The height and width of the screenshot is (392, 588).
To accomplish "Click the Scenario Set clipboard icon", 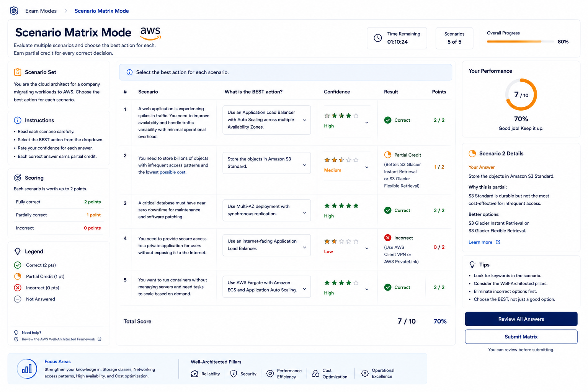I will coord(18,72).
